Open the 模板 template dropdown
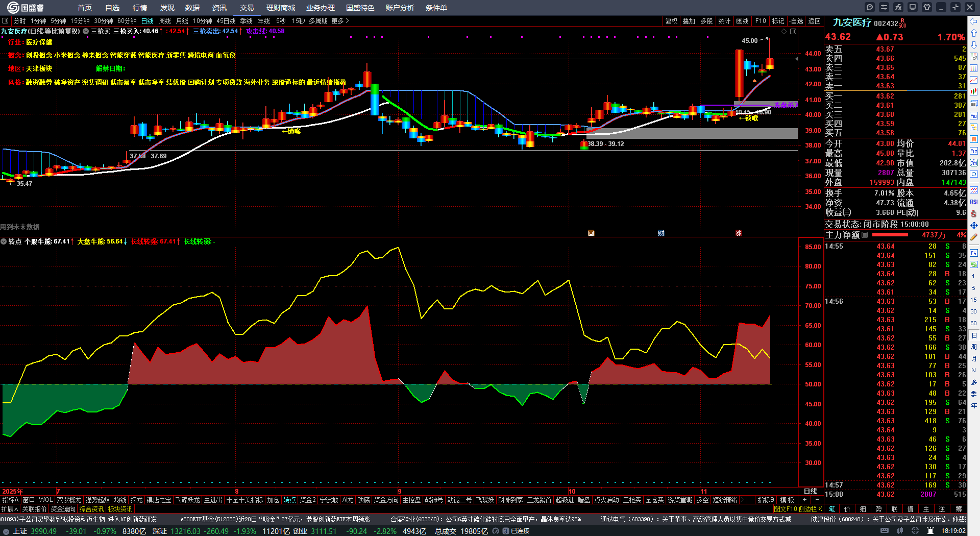The width and height of the screenshot is (980, 536). click(788, 500)
